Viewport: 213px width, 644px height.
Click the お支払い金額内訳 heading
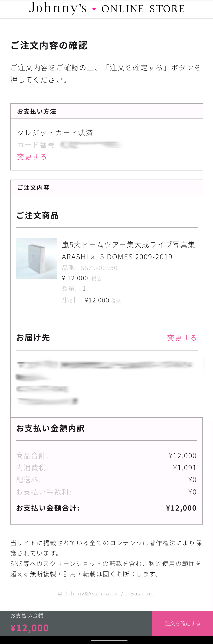click(x=50, y=428)
